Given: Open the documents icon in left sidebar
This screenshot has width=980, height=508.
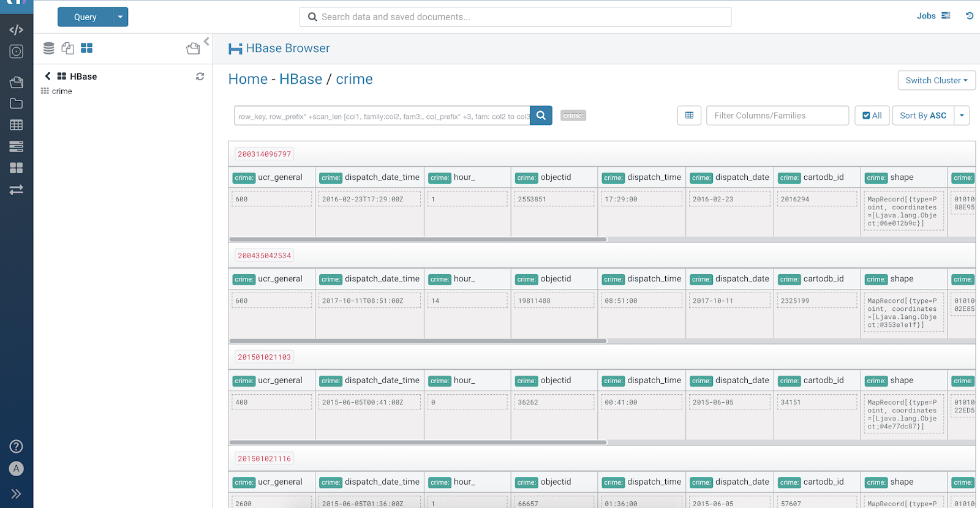Looking at the screenshot, I should point(17,82).
